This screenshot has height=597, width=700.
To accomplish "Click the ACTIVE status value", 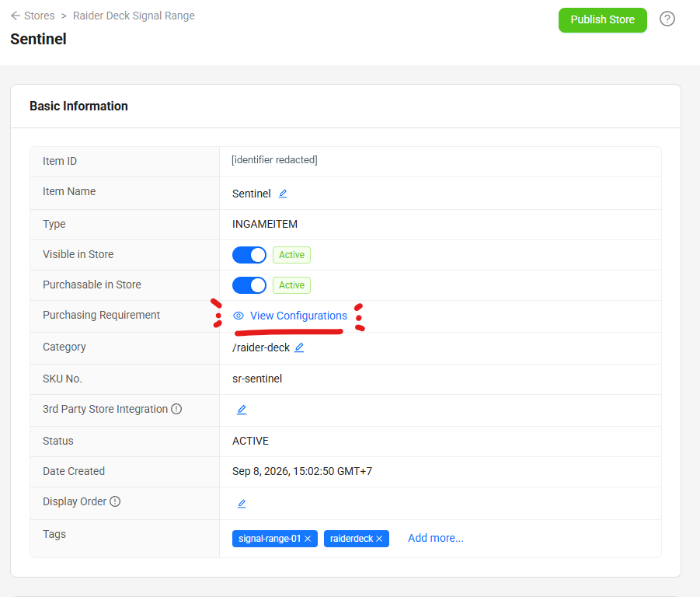I will [x=250, y=441].
